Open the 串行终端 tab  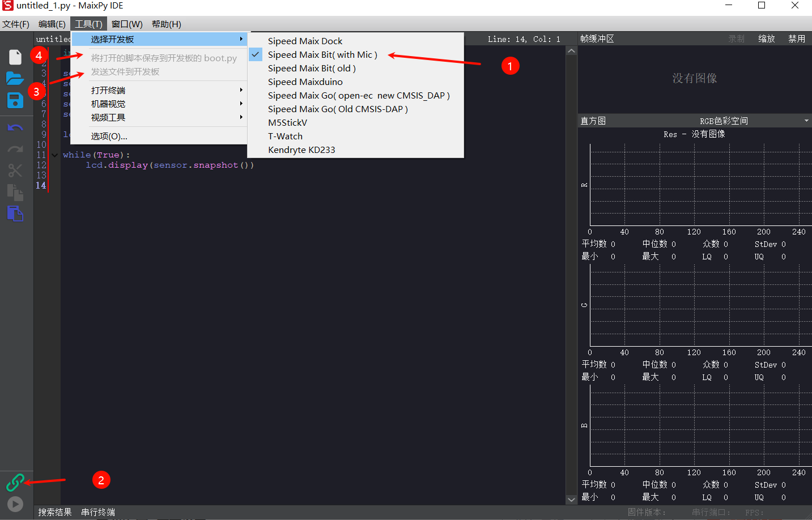tap(98, 512)
